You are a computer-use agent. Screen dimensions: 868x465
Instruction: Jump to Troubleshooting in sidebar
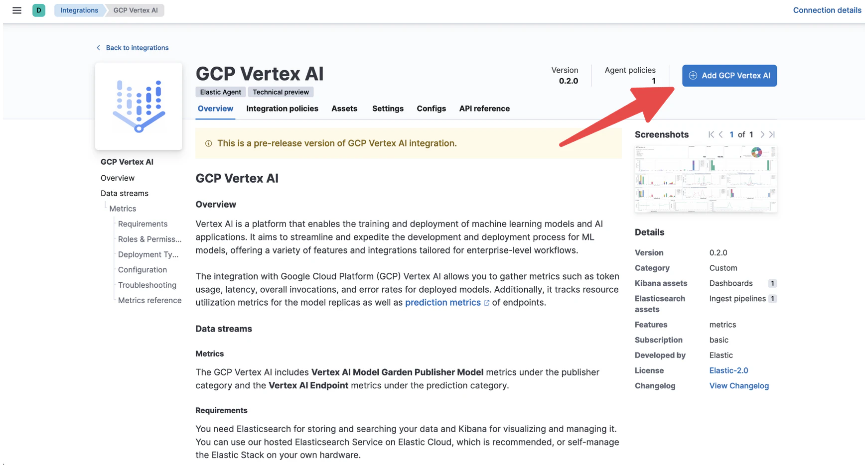(147, 285)
